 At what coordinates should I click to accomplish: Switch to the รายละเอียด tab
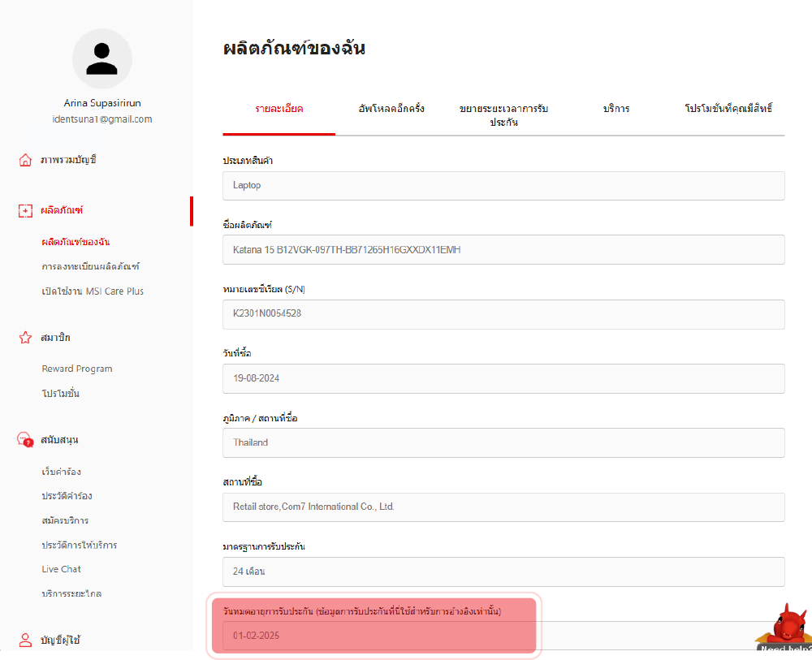pyautogui.click(x=279, y=109)
